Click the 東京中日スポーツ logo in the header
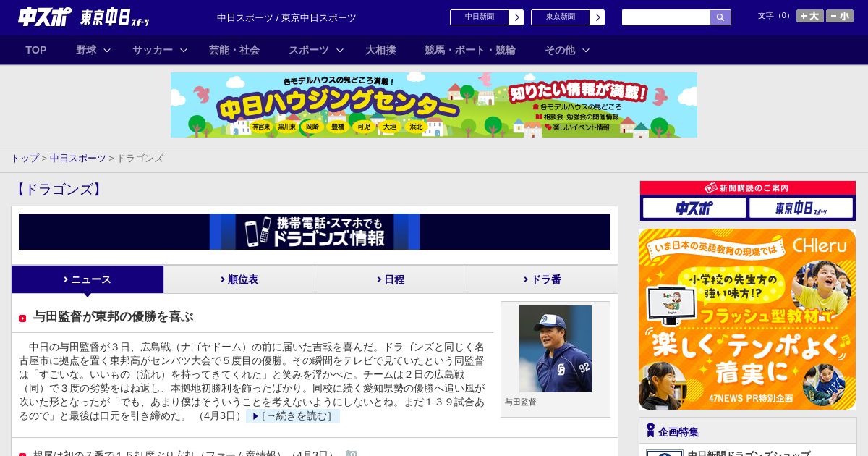Image resolution: width=868 pixels, height=456 pixels. (x=115, y=17)
